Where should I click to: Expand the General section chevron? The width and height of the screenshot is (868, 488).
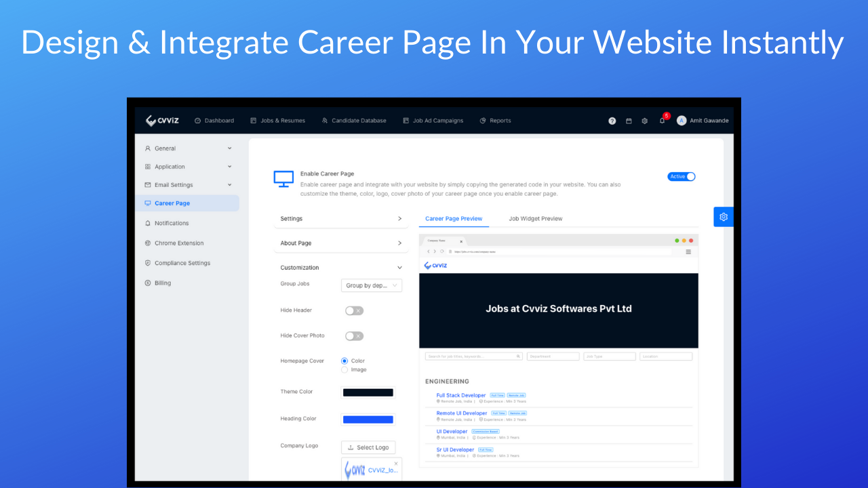(x=229, y=148)
